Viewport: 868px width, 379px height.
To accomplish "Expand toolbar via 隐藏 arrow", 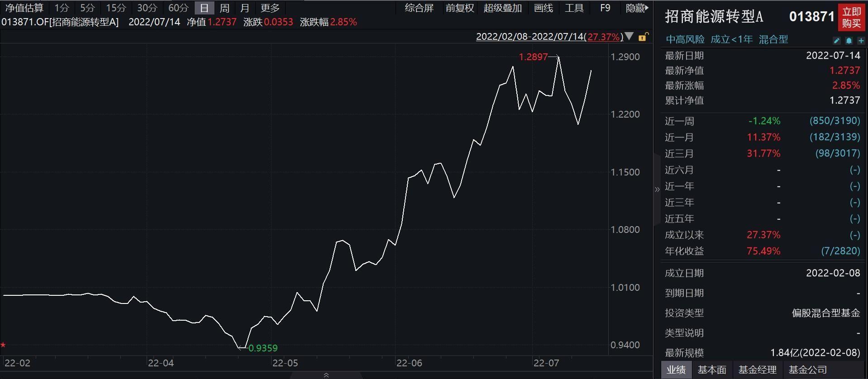I will click(x=637, y=8).
